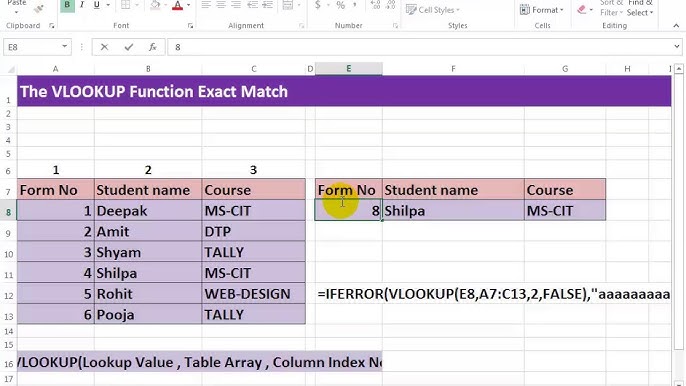Toggle Italic formatting button
This screenshot has width=686, height=386.
82,5
